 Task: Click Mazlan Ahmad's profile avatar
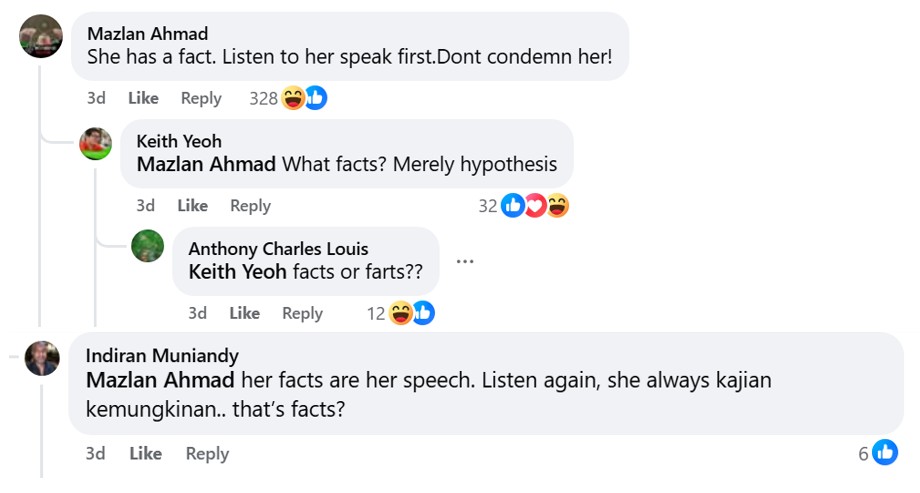(41, 36)
